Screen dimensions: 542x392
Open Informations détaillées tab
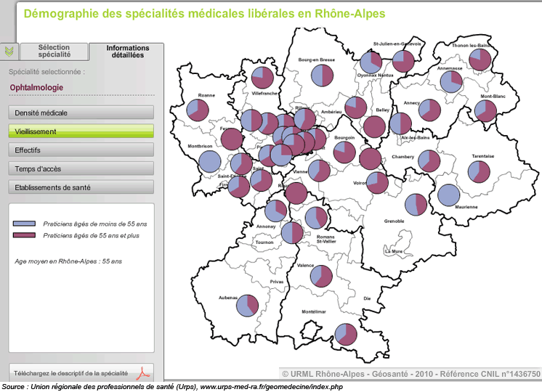[128, 52]
